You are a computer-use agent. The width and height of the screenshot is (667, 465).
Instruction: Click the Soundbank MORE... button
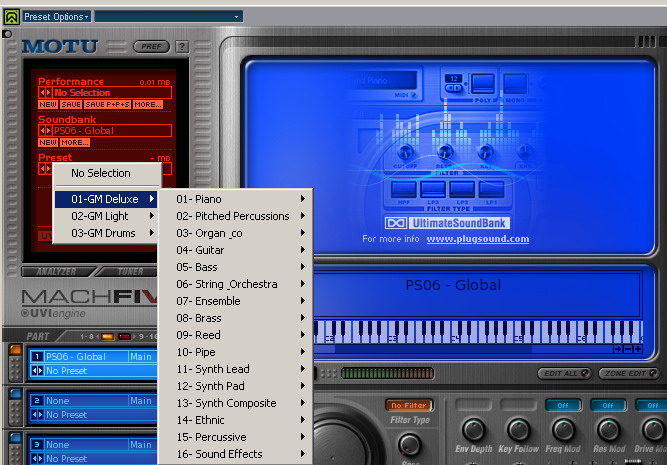(x=75, y=143)
